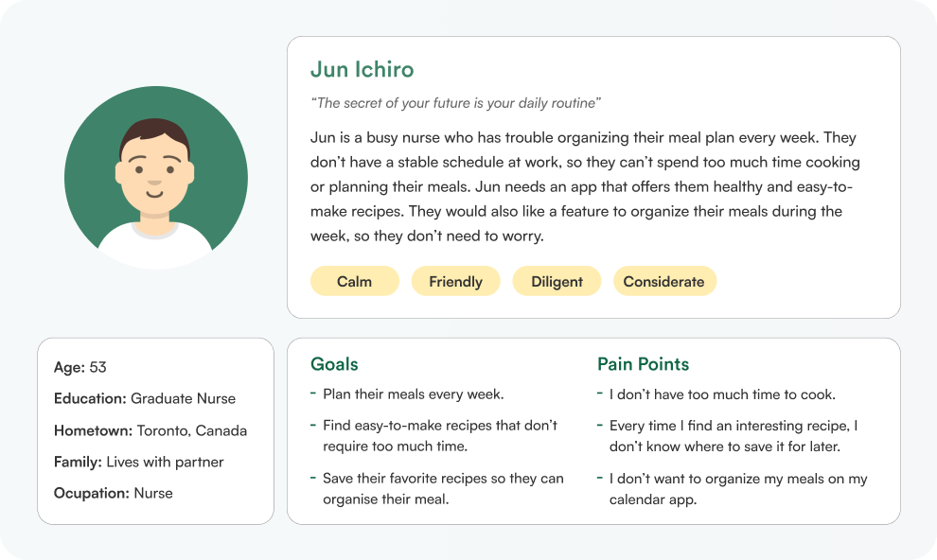Viewport: 937px width, 560px height.
Task: Select pain point about time to cook
Action: pyautogui.click(x=722, y=394)
